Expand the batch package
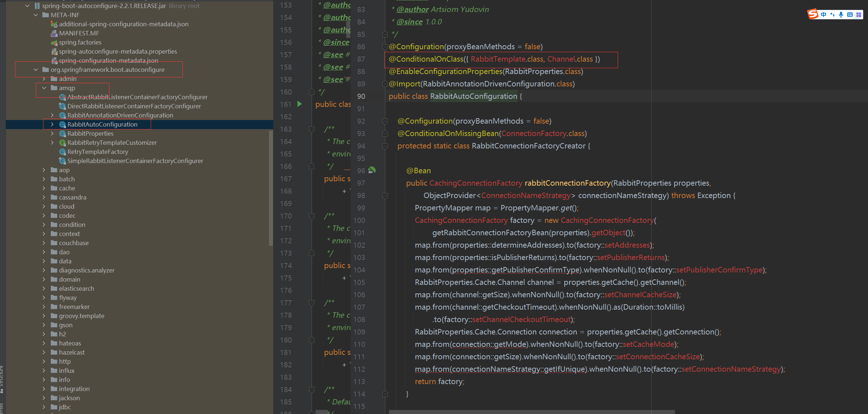 (45, 179)
